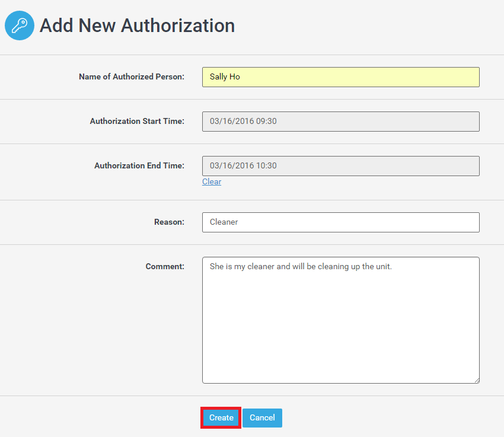Image resolution: width=504 pixels, height=437 pixels.
Task: Click the word 'Cleaner' in Reason field
Action: [224, 222]
